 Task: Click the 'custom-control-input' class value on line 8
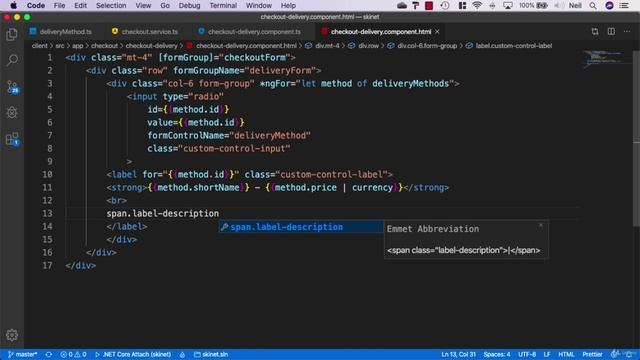click(234, 149)
